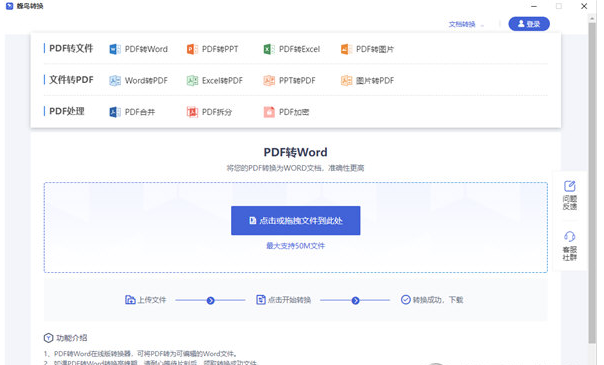
Task: Click the 转换成功 checkmark icon
Action: (406, 300)
